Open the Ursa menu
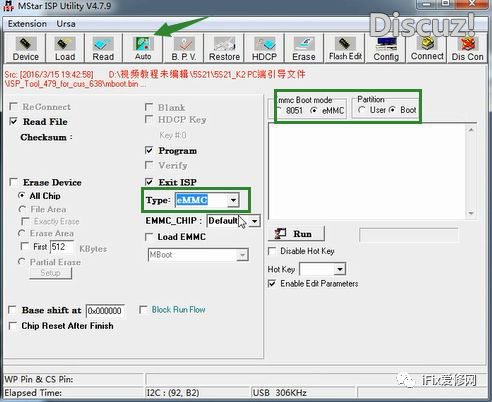The image size is (492, 402). pyautogui.click(x=66, y=24)
